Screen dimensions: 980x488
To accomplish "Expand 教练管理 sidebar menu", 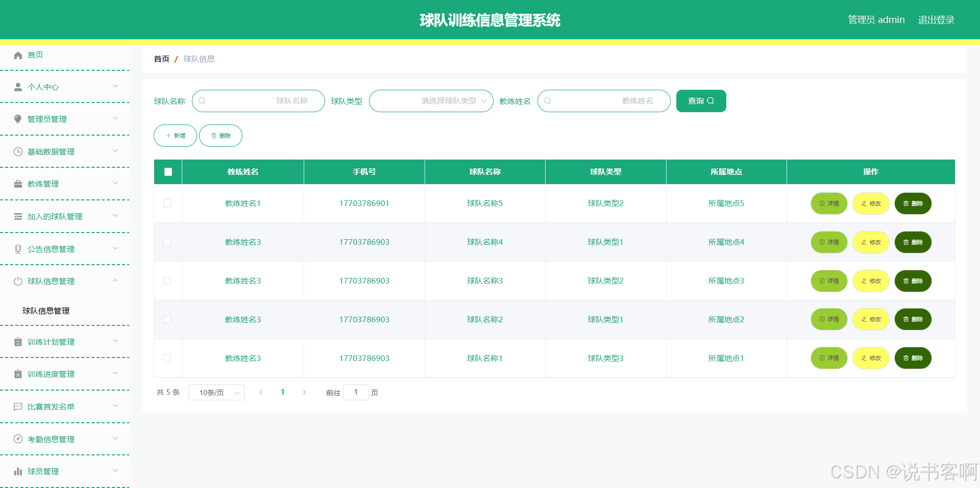I will click(115, 183).
